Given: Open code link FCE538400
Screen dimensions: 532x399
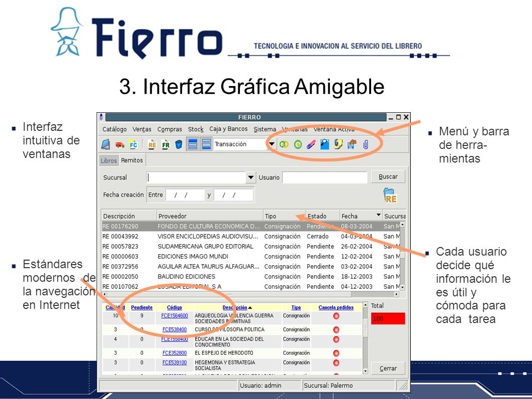Looking at the screenshot, I should pos(174,330).
